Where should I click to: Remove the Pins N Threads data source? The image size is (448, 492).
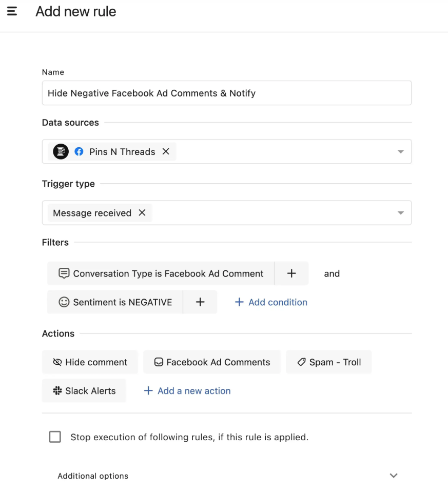(165, 151)
